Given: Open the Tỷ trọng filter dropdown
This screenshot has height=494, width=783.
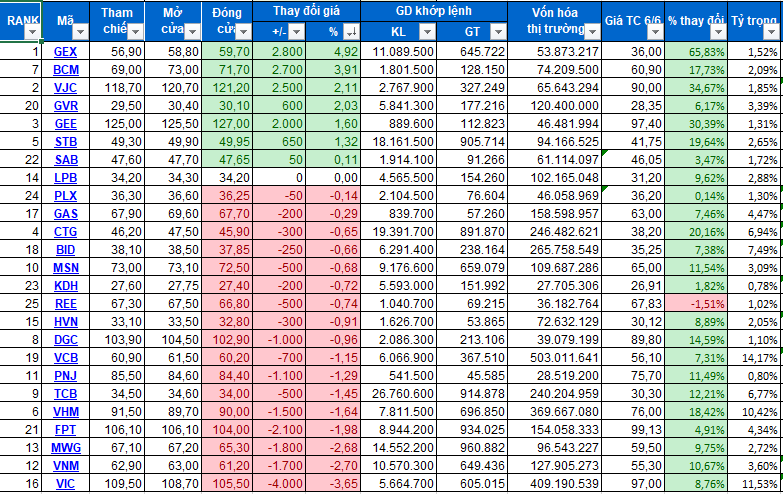Looking at the screenshot, I should tap(771, 32).
